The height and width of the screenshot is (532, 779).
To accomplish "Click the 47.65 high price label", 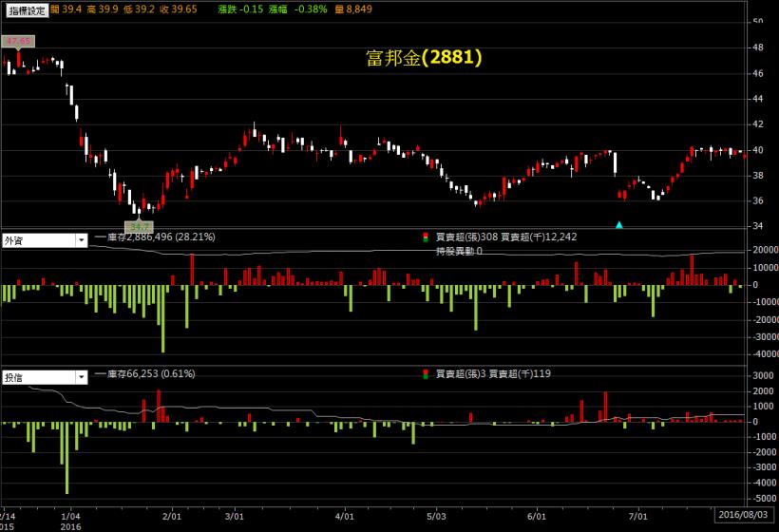I will click(18, 41).
